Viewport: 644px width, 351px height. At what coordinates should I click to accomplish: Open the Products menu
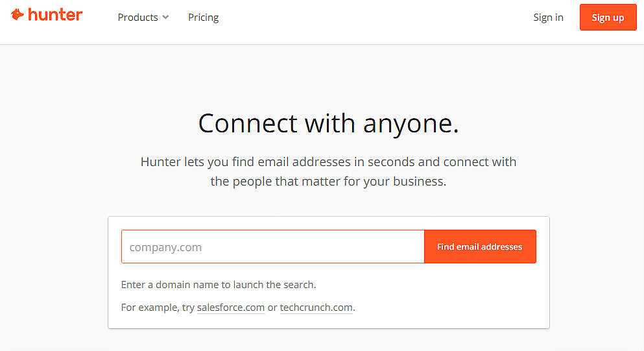(138, 18)
